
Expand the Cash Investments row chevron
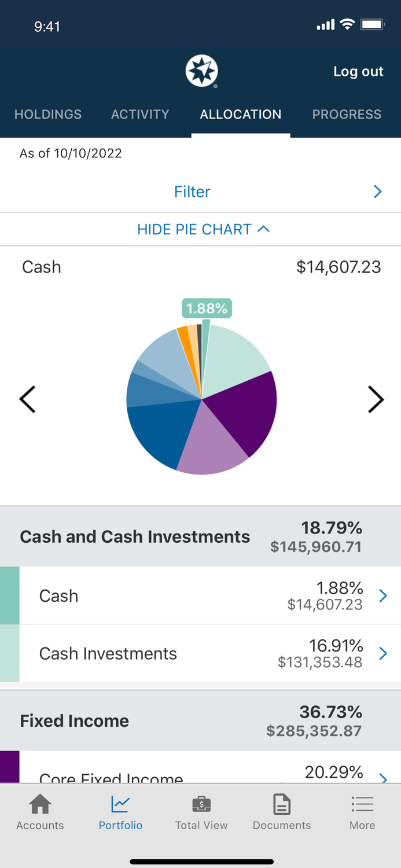click(x=382, y=653)
